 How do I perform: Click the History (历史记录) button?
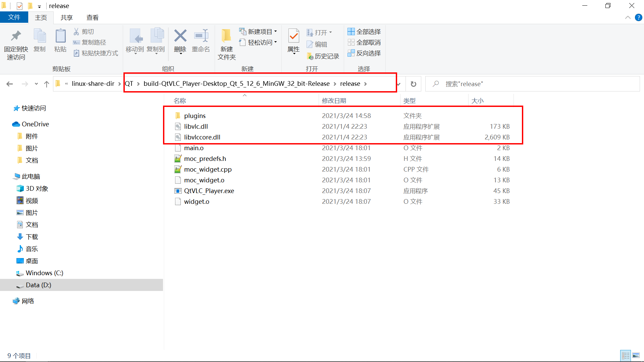point(323,56)
